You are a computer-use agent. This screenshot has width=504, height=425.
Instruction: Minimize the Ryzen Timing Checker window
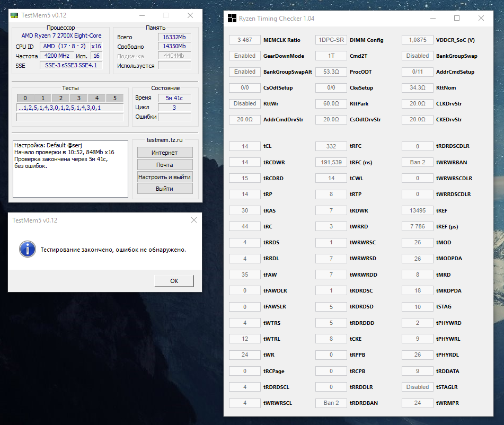click(x=433, y=19)
